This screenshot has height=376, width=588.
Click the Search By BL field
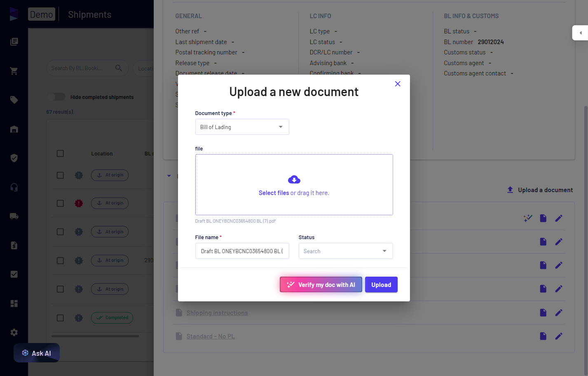click(x=87, y=68)
